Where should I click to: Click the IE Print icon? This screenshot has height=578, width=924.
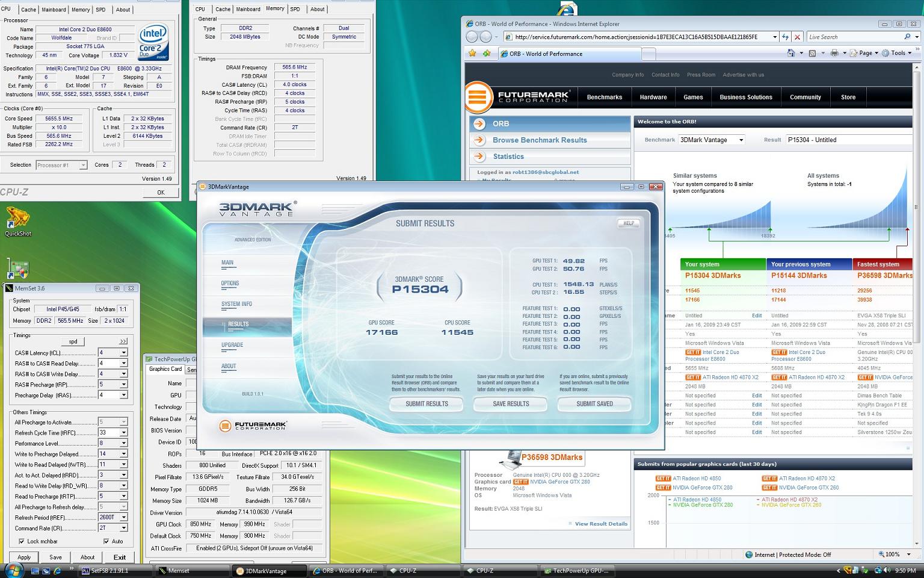coord(834,53)
